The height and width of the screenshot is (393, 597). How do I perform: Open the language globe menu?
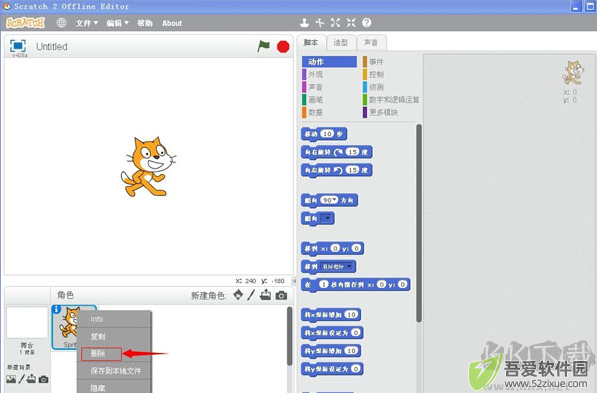(x=61, y=23)
